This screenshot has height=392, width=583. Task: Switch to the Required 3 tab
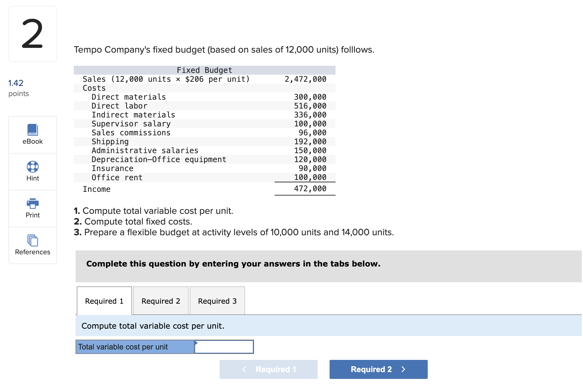[x=217, y=301]
